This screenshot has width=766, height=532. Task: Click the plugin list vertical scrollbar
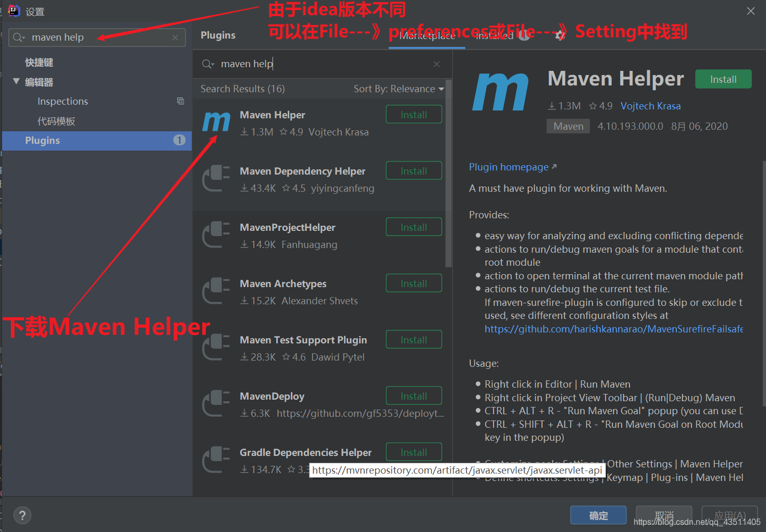point(449,174)
